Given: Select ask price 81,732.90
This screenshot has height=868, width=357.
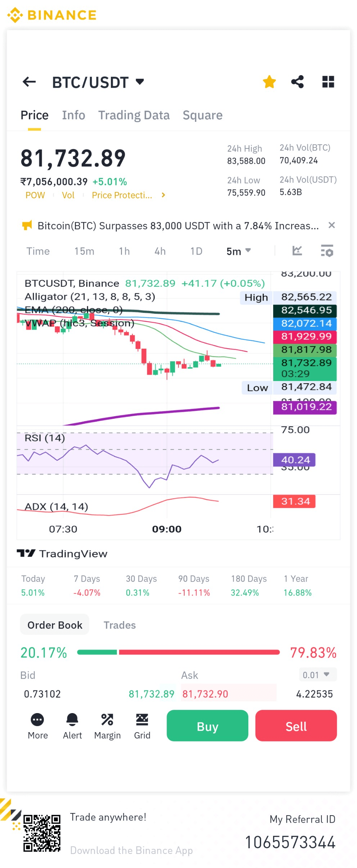Looking at the screenshot, I should coord(205,694).
